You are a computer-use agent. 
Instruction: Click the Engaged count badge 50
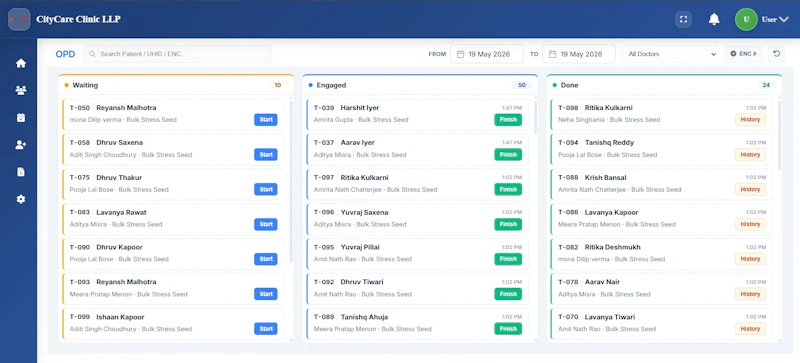(x=521, y=85)
